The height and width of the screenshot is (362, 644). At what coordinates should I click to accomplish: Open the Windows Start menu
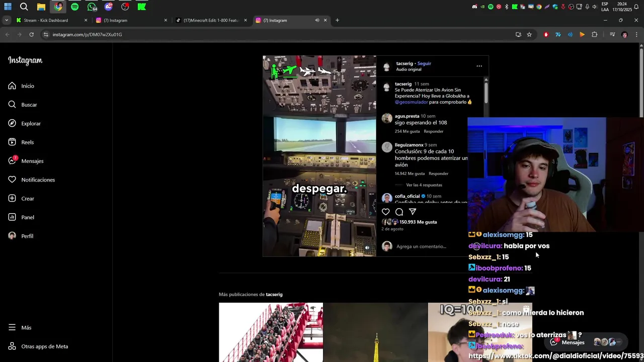coord(8,7)
